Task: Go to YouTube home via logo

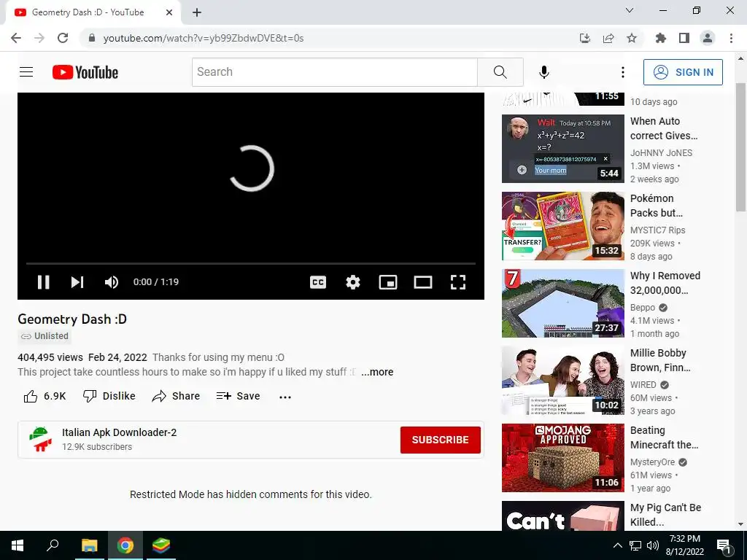Action: [x=85, y=72]
